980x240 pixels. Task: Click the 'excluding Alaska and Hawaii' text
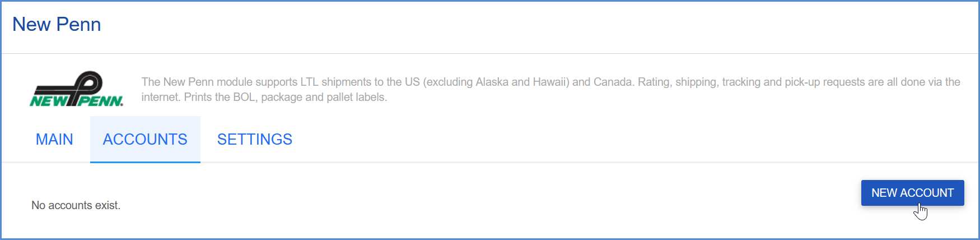click(496, 82)
